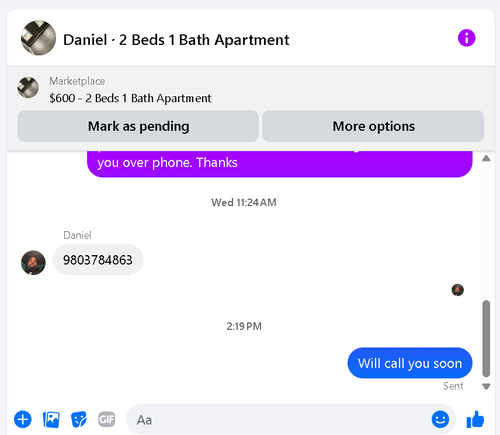Click Daniel's avatar beside the phone number message
The image size is (500, 435).
(x=33, y=263)
